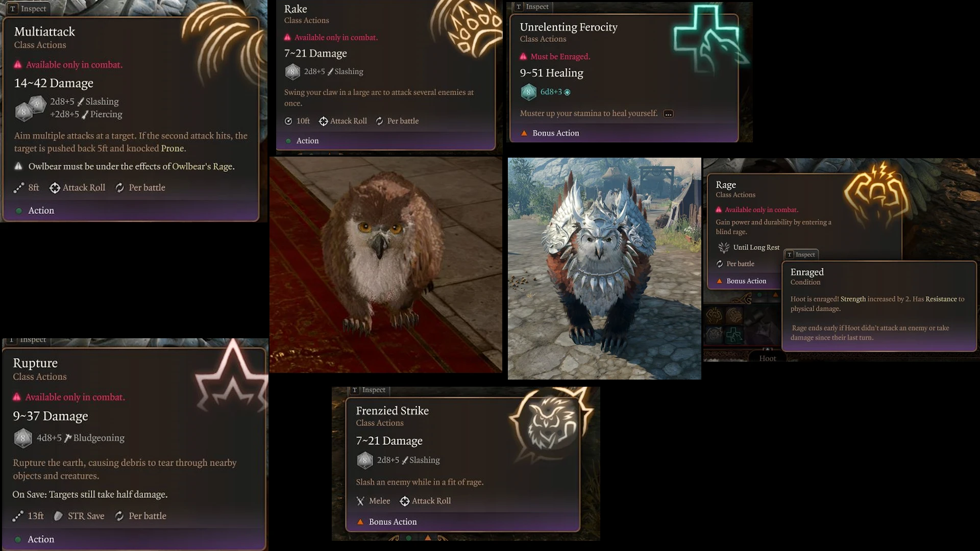Click the d8 dice icon in Unrelenting Ferocity
The height and width of the screenshot is (551, 980).
pyautogui.click(x=528, y=92)
